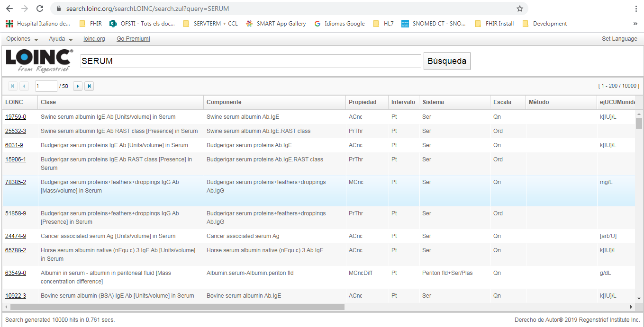This screenshot has width=644, height=327.
Task: Click the SERUM search input field
Action: click(250, 61)
